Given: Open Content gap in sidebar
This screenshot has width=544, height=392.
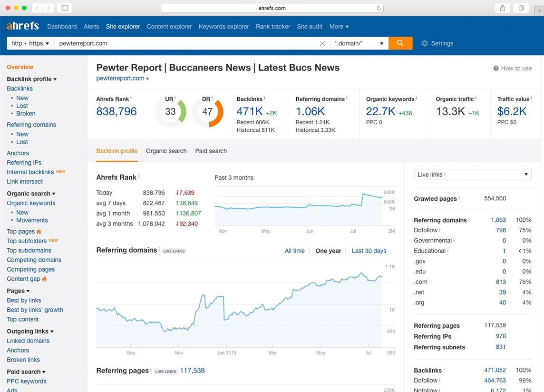Looking at the screenshot, I should point(24,279).
